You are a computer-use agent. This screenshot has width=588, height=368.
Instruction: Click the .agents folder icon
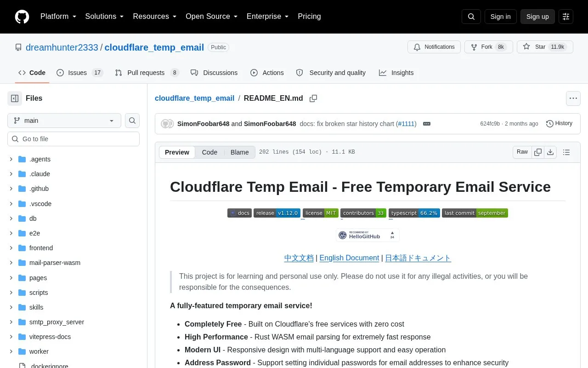coord(22,159)
